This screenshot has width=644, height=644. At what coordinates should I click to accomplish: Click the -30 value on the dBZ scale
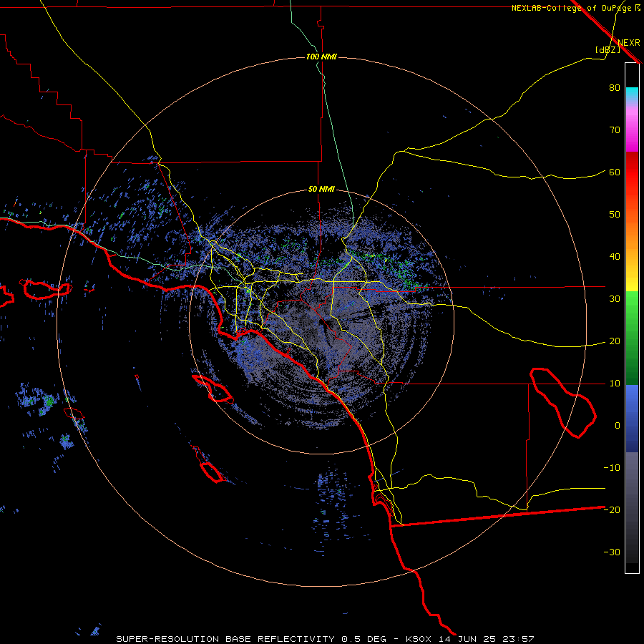[x=612, y=552]
